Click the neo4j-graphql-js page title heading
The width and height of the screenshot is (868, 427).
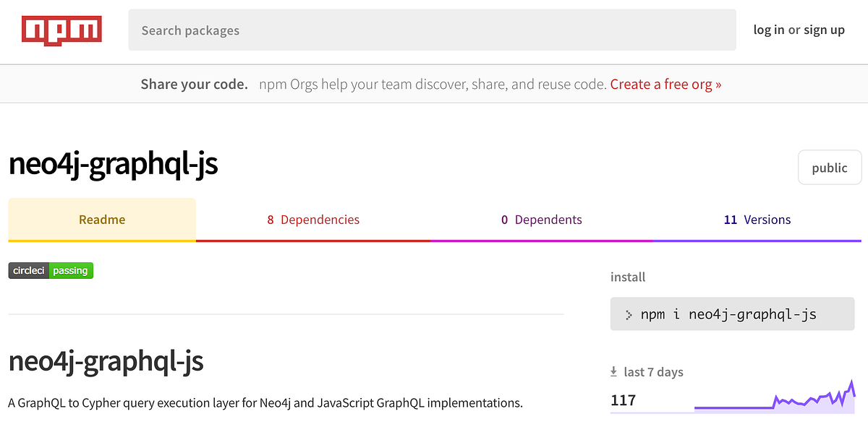click(113, 165)
